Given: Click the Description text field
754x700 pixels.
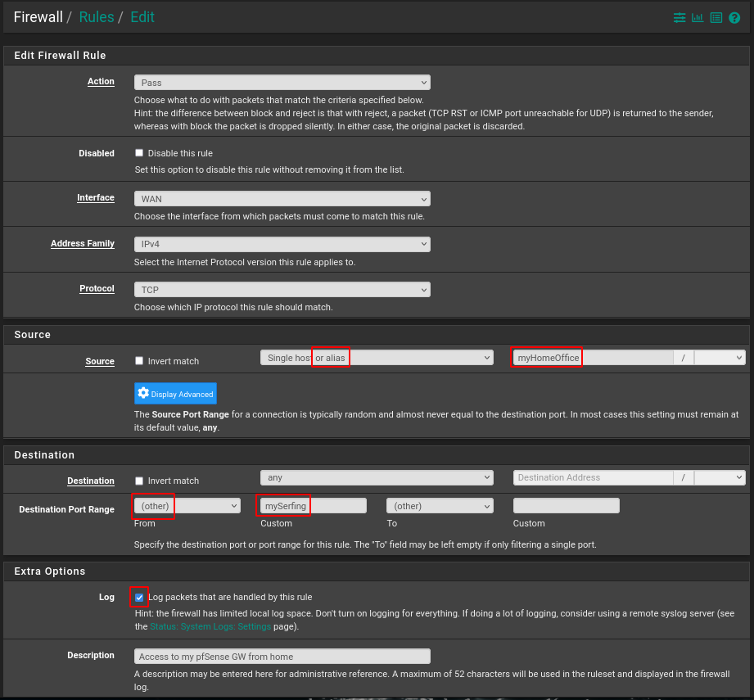Looking at the screenshot, I should [282, 656].
